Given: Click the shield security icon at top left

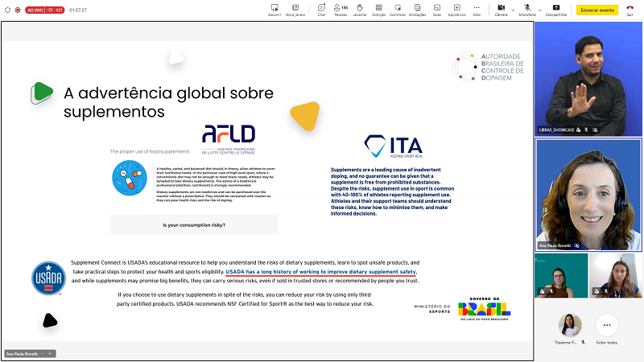Looking at the screenshot, I should click(x=7, y=10).
